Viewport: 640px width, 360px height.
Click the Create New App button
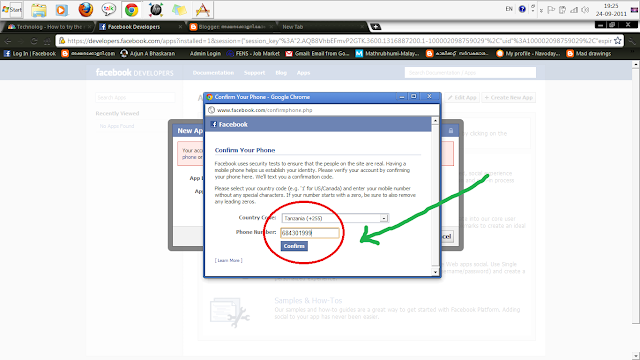click(509, 98)
